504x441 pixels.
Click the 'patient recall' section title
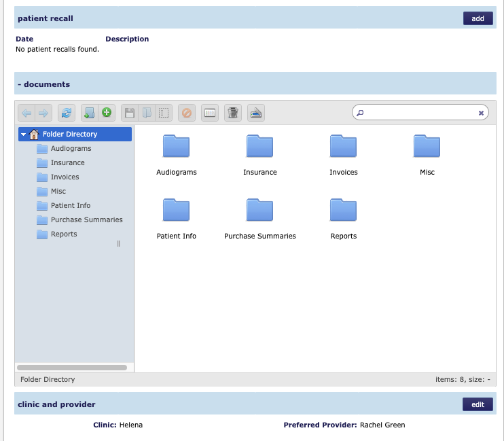coord(46,18)
